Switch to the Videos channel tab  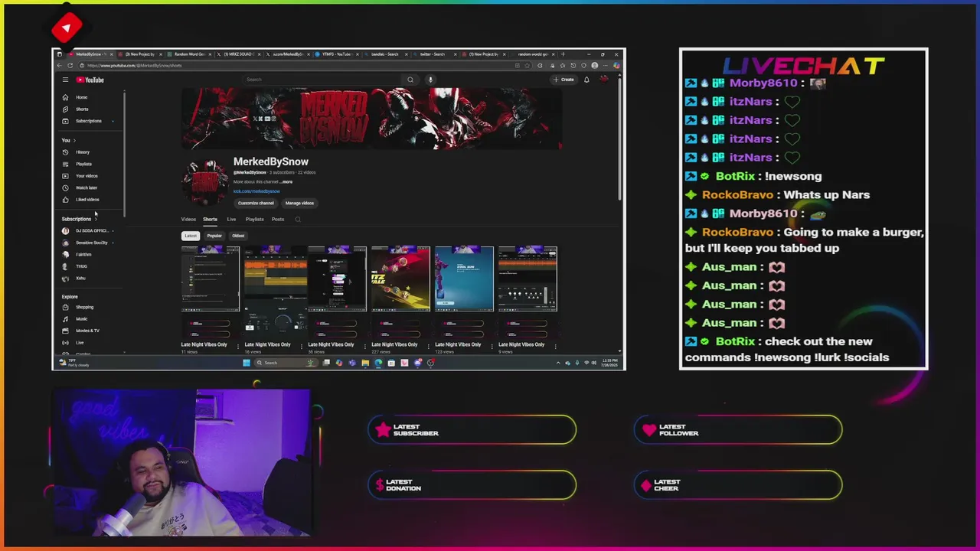pyautogui.click(x=188, y=220)
